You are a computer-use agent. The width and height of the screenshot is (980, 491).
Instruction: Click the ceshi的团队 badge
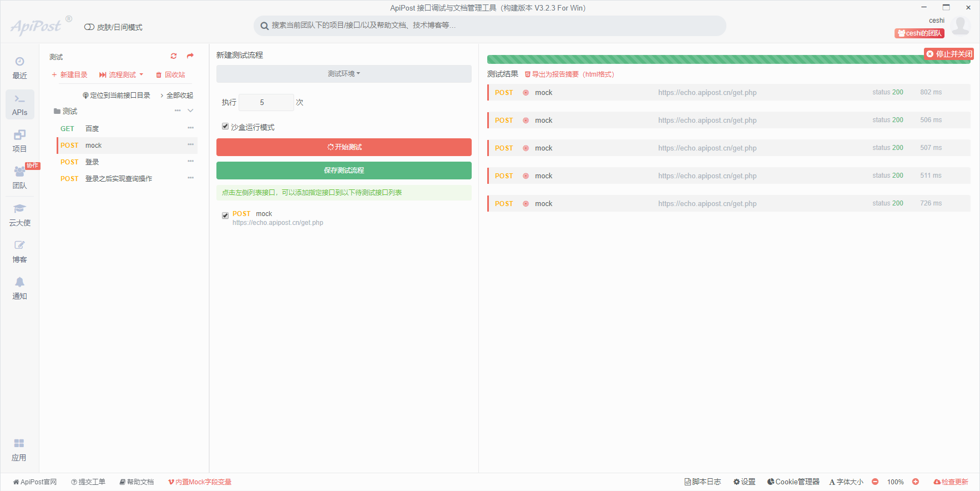[920, 33]
